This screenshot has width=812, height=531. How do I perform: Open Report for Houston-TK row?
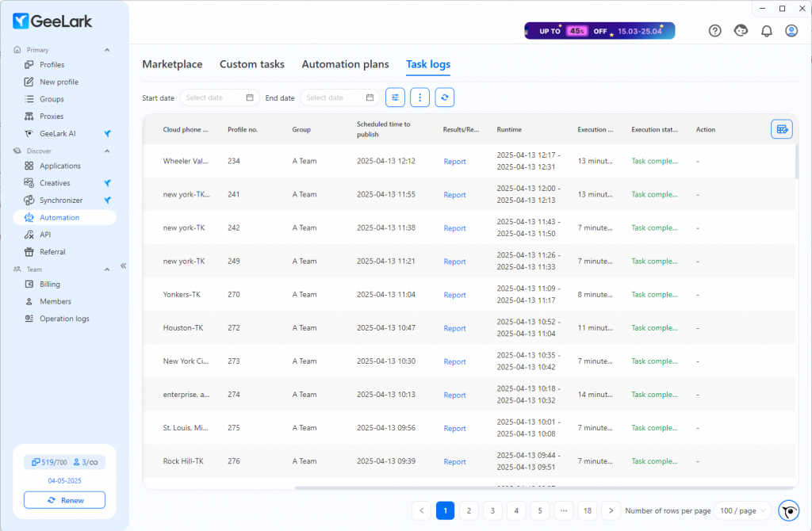pos(454,328)
